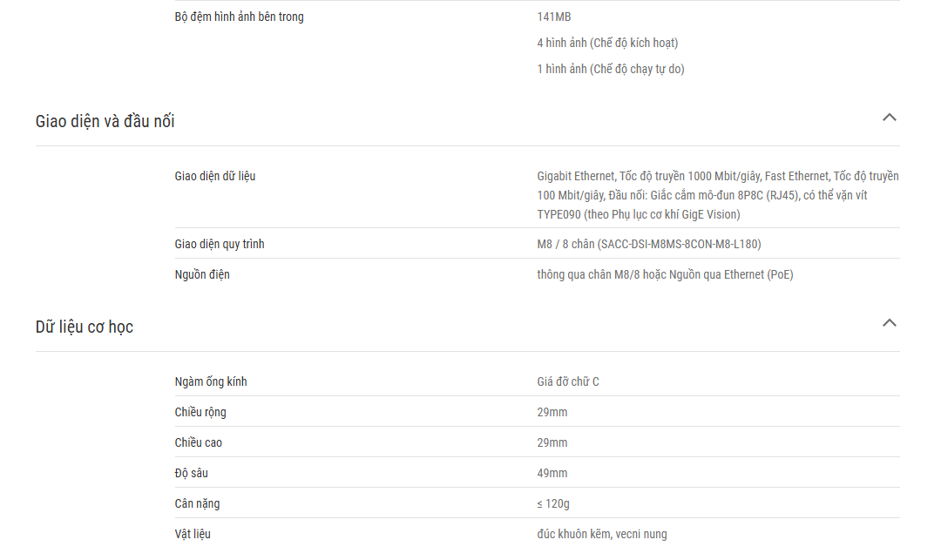Select the Ngàm ống kính row label
The height and width of the screenshot is (560, 941).
[x=211, y=382]
